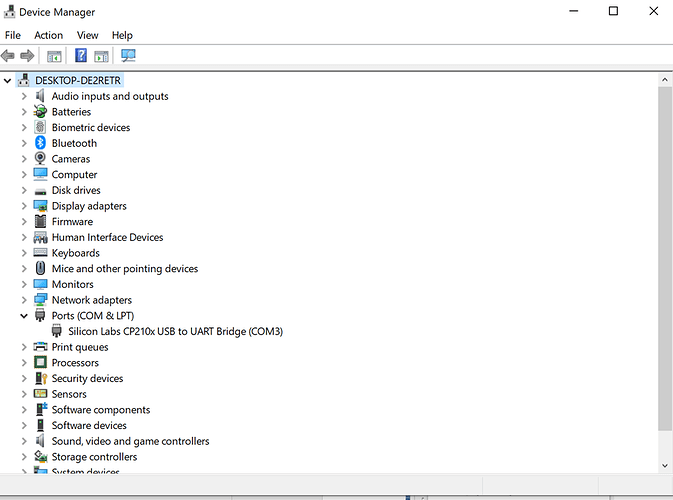
Task: Open the Action menu
Action: [48, 35]
